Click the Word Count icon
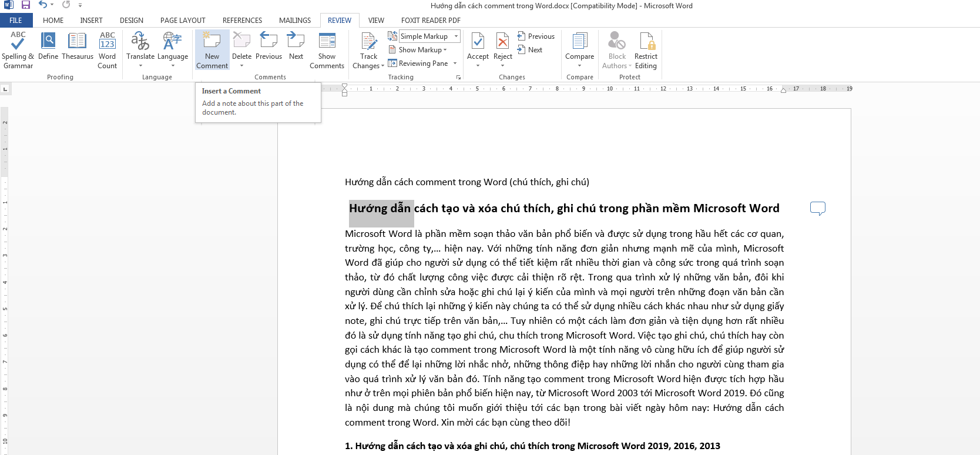The width and height of the screenshot is (980, 455). point(107,42)
